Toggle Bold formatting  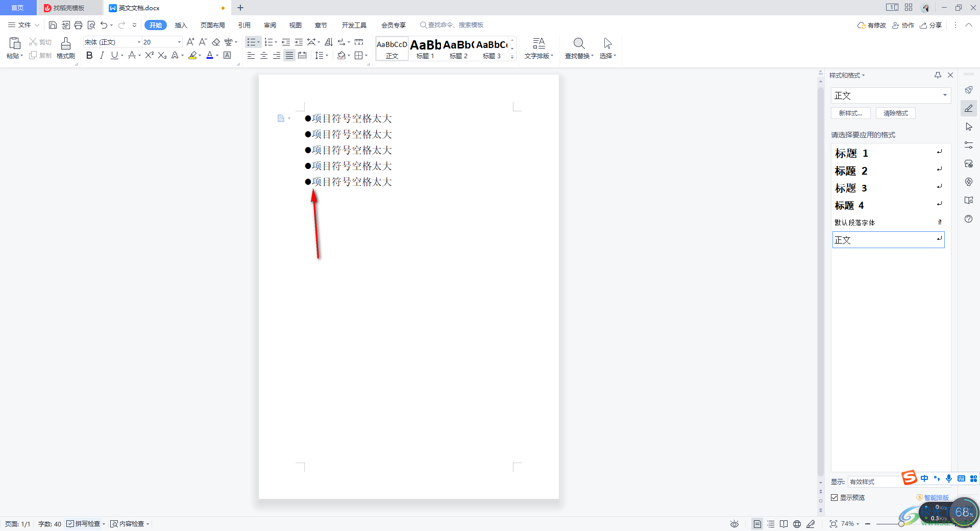pos(89,55)
